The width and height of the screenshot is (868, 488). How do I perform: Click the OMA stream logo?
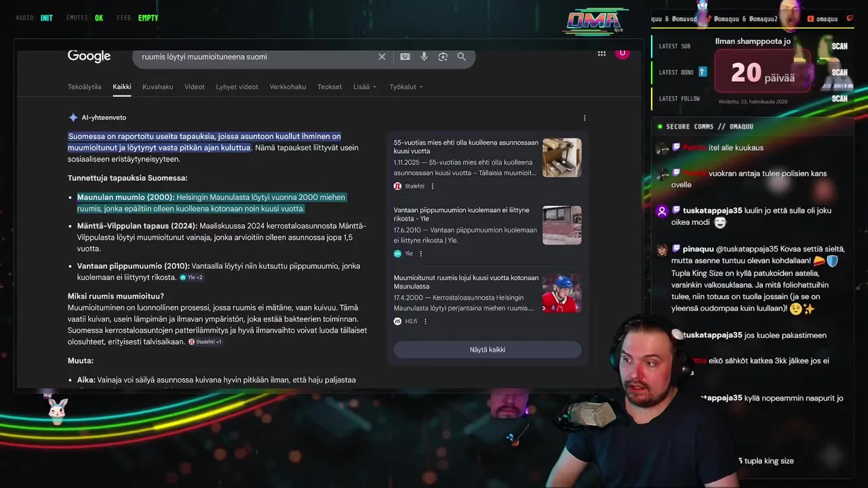coord(594,22)
